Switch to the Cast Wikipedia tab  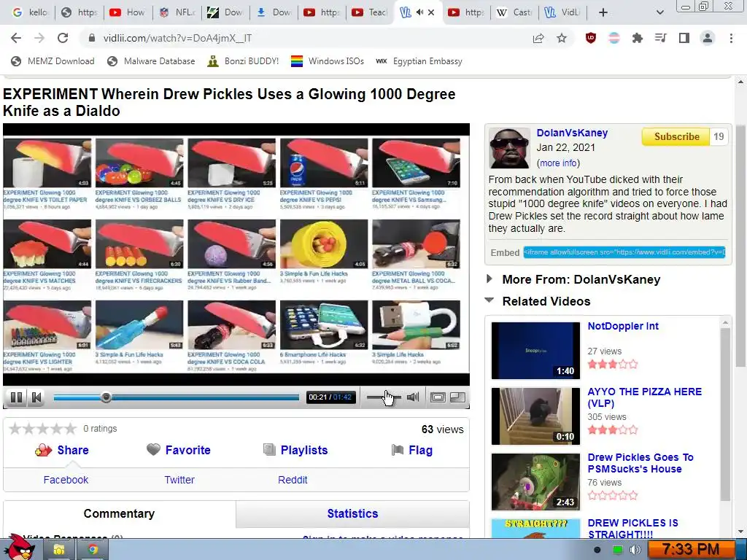[x=514, y=12]
